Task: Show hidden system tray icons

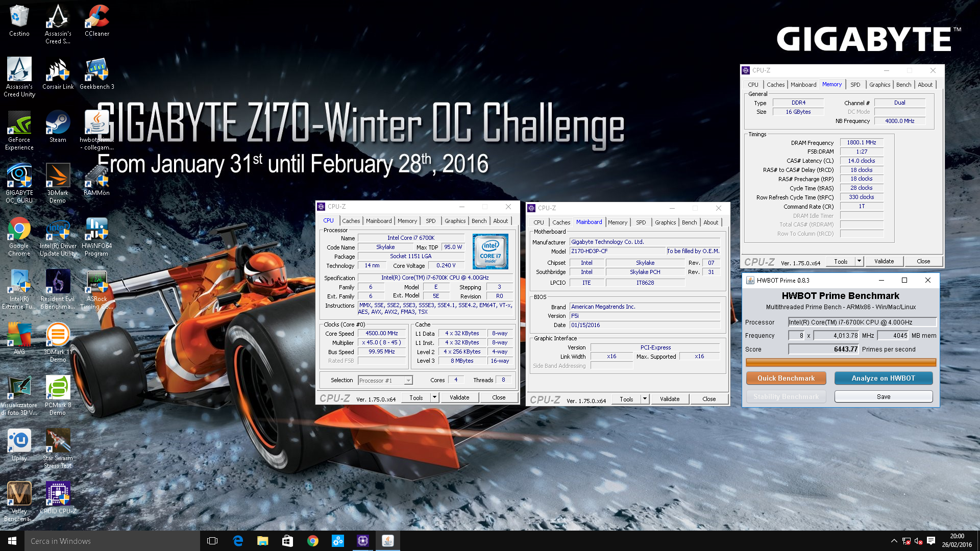Action: tap(894, 541)
